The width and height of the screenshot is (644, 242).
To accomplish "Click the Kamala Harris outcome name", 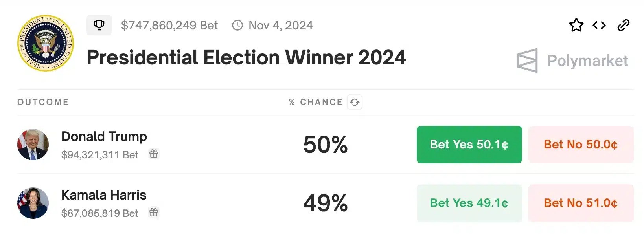I will pos(104,195).
